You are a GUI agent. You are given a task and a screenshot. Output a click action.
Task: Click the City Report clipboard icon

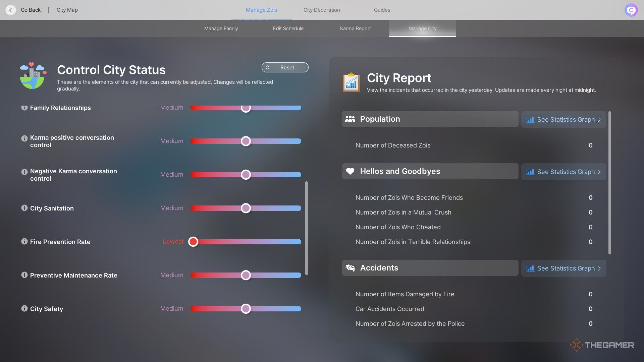351,82
